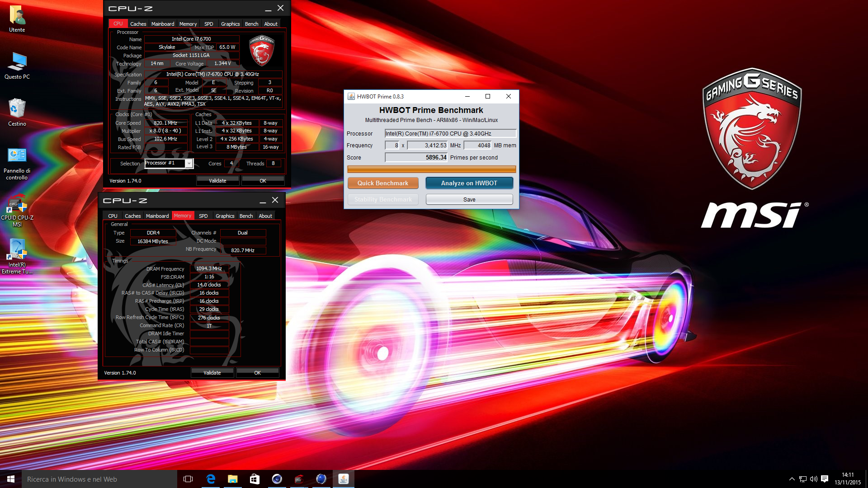Maximize the HWBOT Prime window

pos(488,96)
